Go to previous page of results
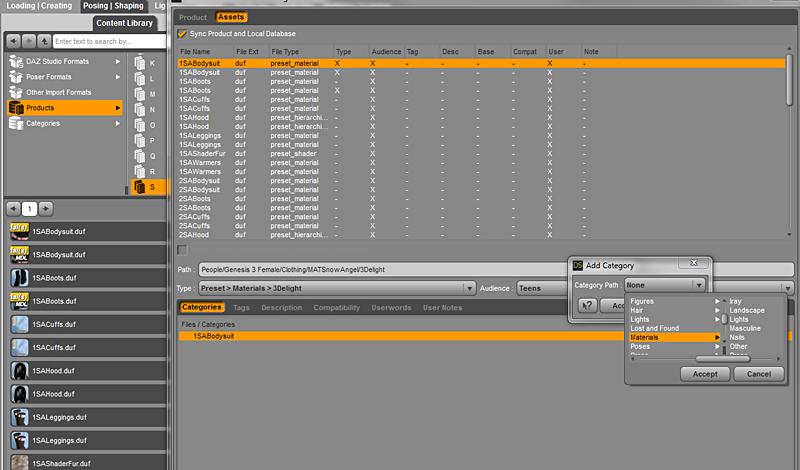 (x=14, y=208)
